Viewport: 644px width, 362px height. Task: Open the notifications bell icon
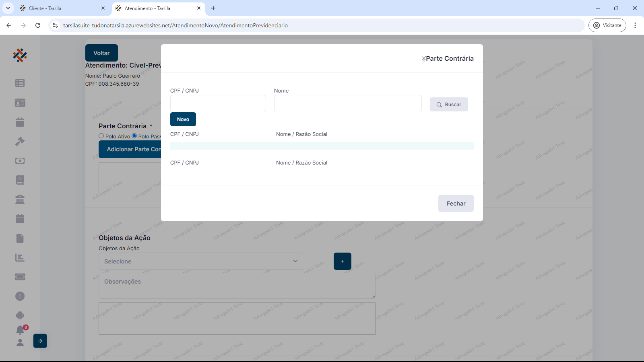pos(20,330)
